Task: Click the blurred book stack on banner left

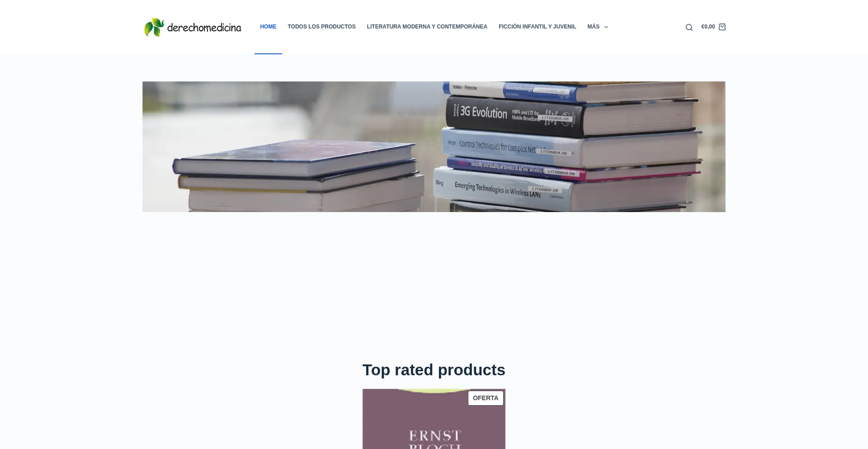Action: pyautogui.click(x=298, y=175)
